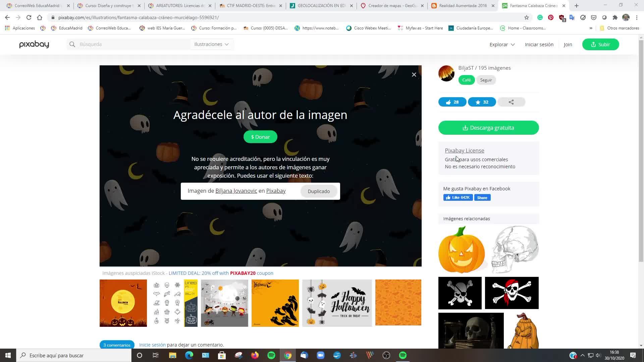Expand hidden bookmarks chevron
Image resolution: width=644 pixels, height=362 pixels.
click(x=591, y=28)
